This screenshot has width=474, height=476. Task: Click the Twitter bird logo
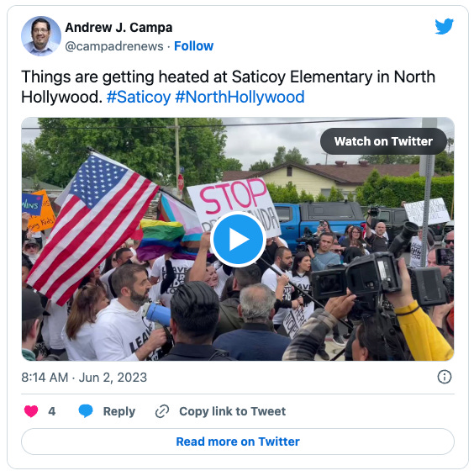(x=444, y=26)
